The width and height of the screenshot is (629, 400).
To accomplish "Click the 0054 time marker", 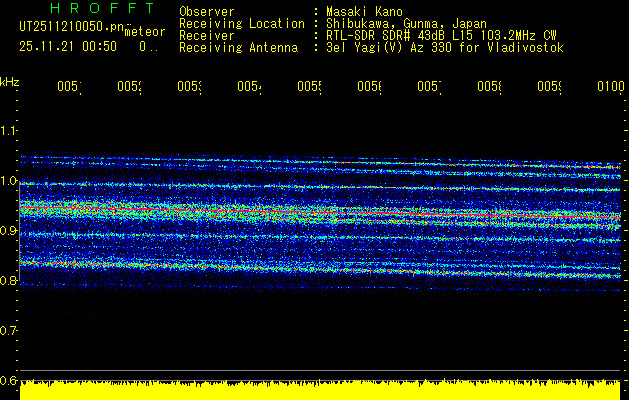I will 250,86.
